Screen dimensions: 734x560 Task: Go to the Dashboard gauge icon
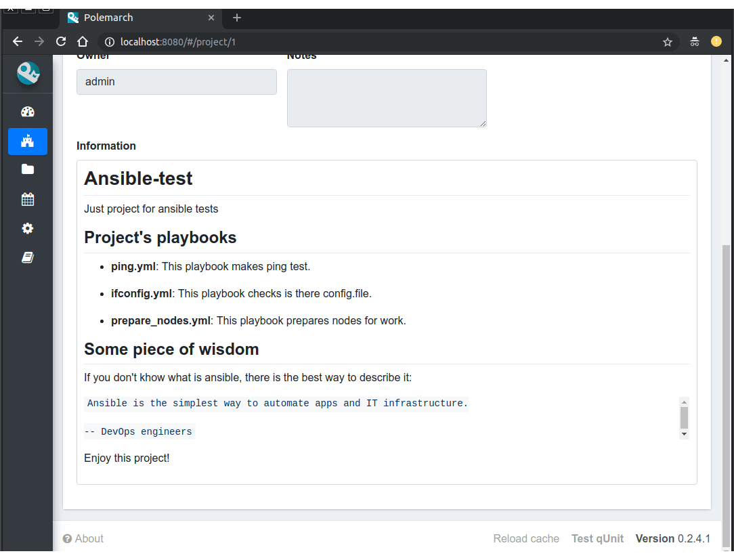(x=28, y=112)
